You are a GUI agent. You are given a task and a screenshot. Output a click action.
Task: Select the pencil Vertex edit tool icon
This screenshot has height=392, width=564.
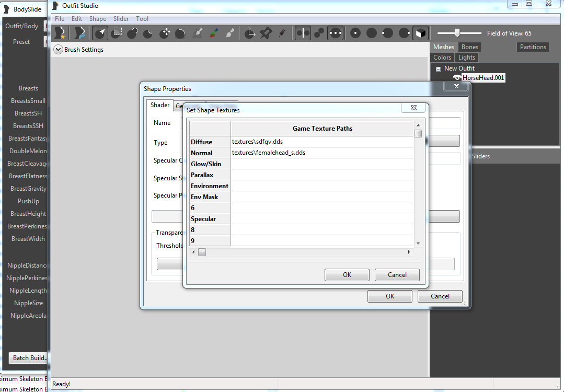(282, 33)
